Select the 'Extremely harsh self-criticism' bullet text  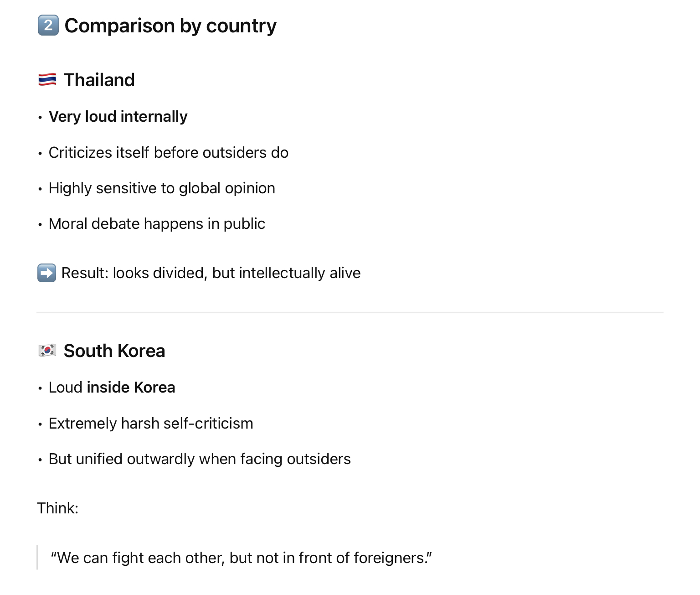click(150, 424)
